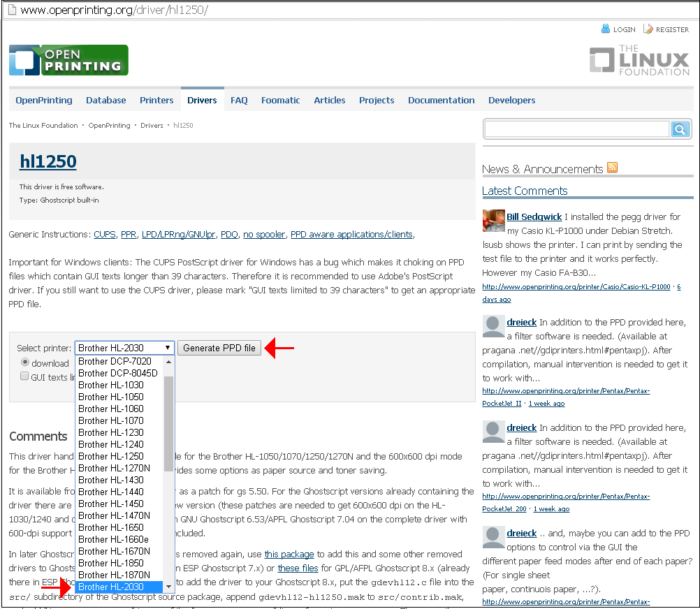Image resolution: width=700 pixels, height=609 pixels.
Task: Open the Select printer dropdown
Action: [x=124, y=348]
